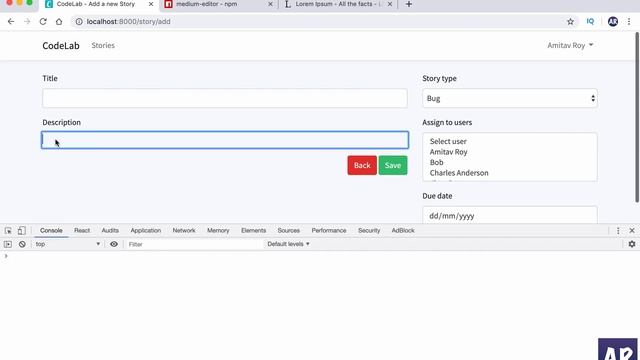Switch to the Lorem Ipsum tab

point(339,4)
